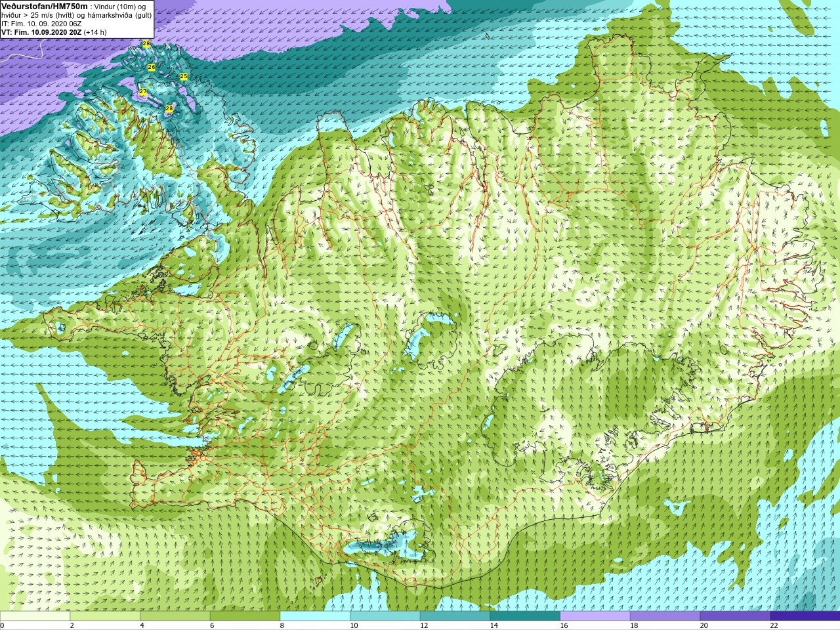The width and height of the screenshot is (840, 630).
Task: Select the 8–10 m/s pale cyan legend swatch
Action: 315,616
